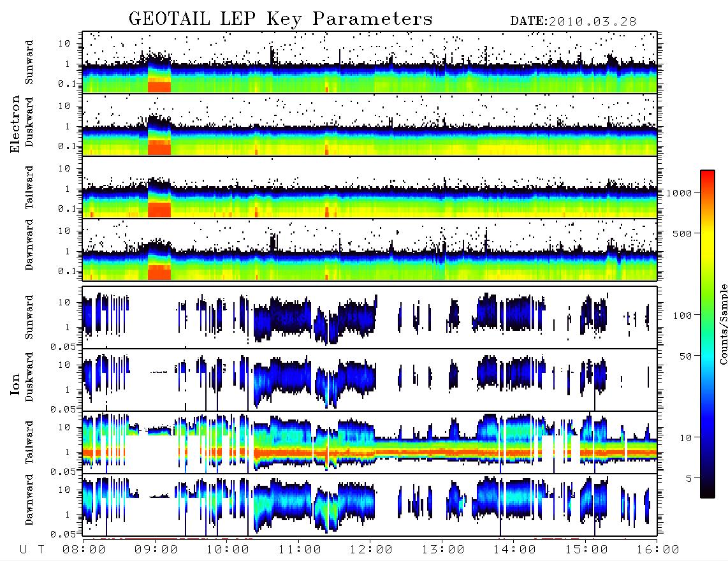Open the Ion Sunward spectrogram panel
The height and width of the screenshot is (561, 728).
pyautogui.click(x=370, y=317)
